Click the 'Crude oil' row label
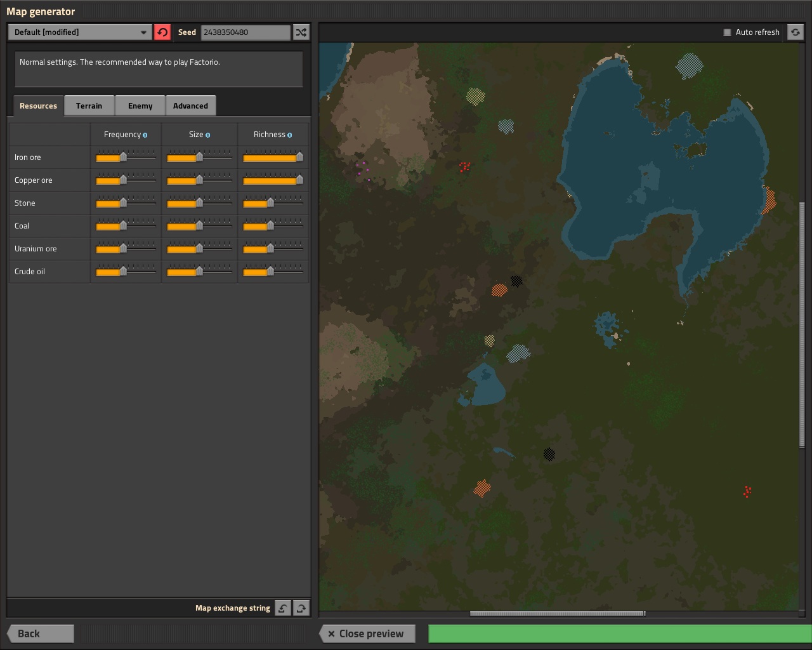 pyautogui.click(x=30, y=272)
